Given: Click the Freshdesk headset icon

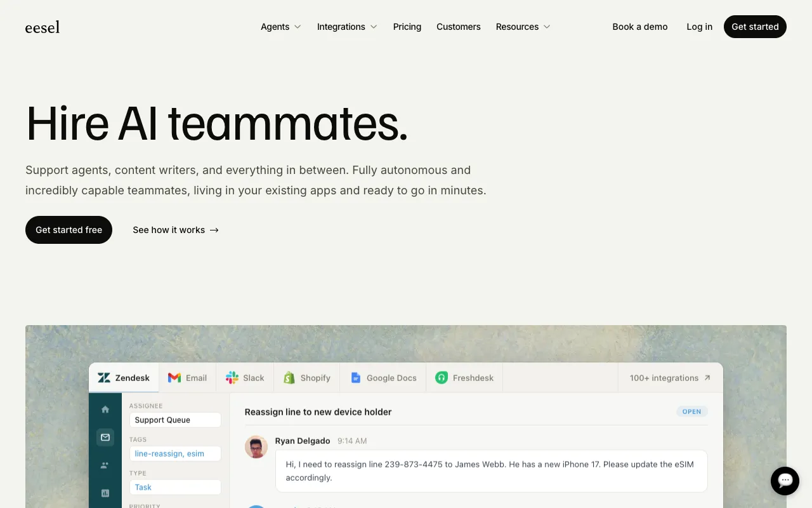Looking at the screenshot, I should tap(442, 378).
